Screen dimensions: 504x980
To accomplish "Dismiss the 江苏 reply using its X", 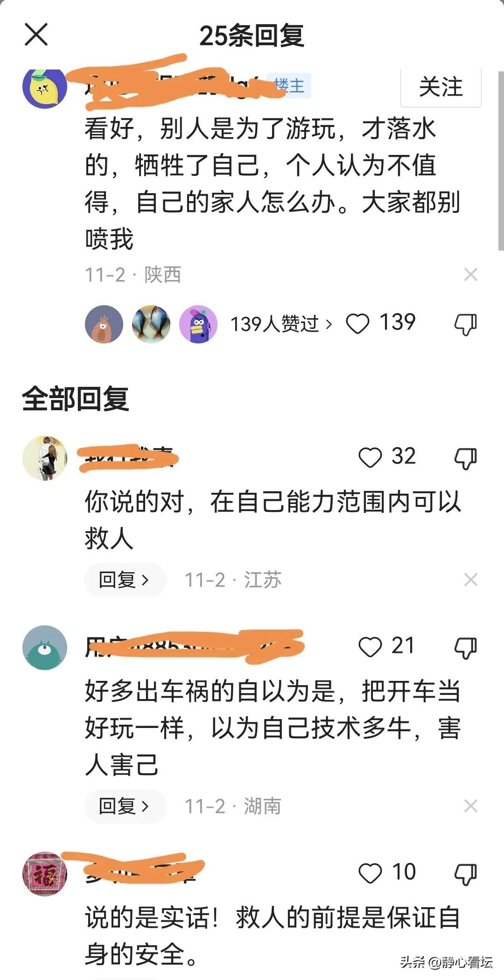I will tap(471, 580).
